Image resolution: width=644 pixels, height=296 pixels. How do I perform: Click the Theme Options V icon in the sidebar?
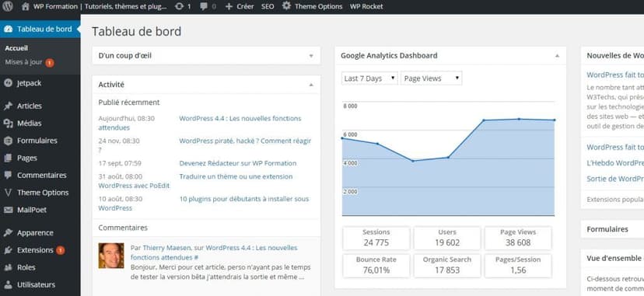click(x=8, y=192)
